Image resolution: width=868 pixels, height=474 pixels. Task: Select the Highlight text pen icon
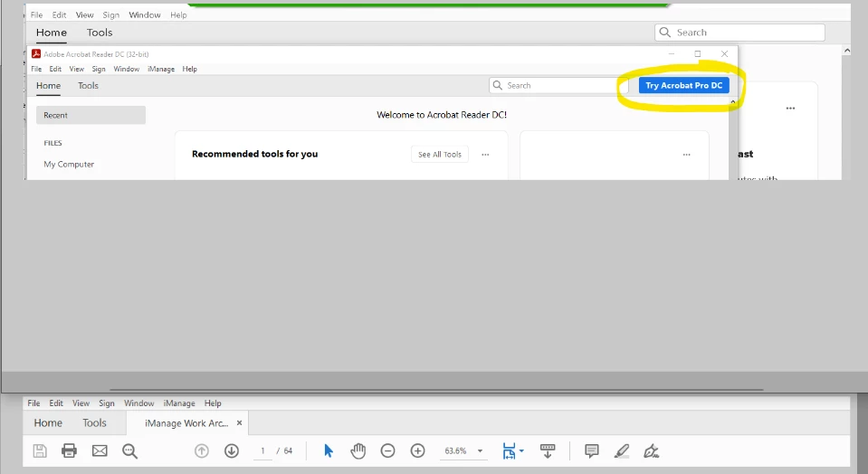click(622, 450)
